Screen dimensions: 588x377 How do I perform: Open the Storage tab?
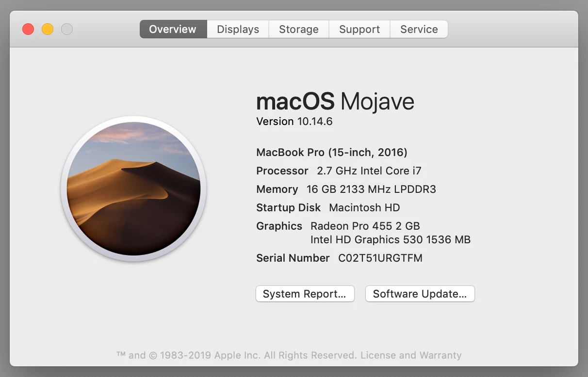tap(299, 29)
